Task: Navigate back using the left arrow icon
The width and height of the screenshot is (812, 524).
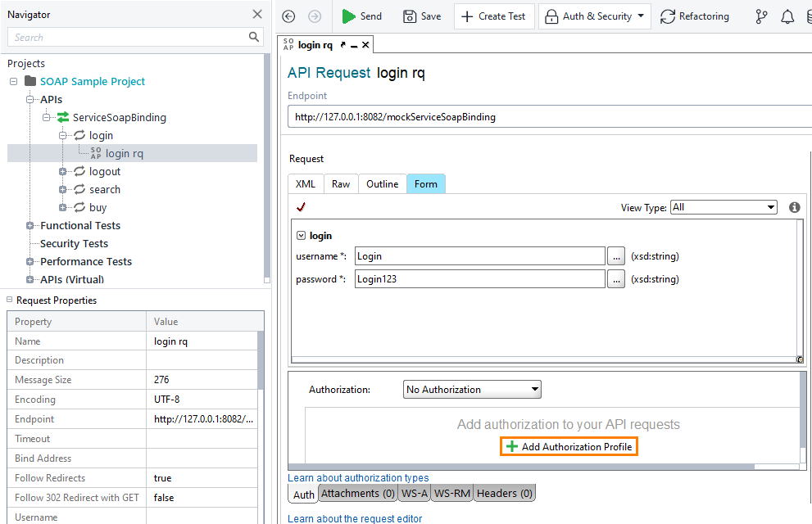Action: pyautogui.click(x=287, y=16)
